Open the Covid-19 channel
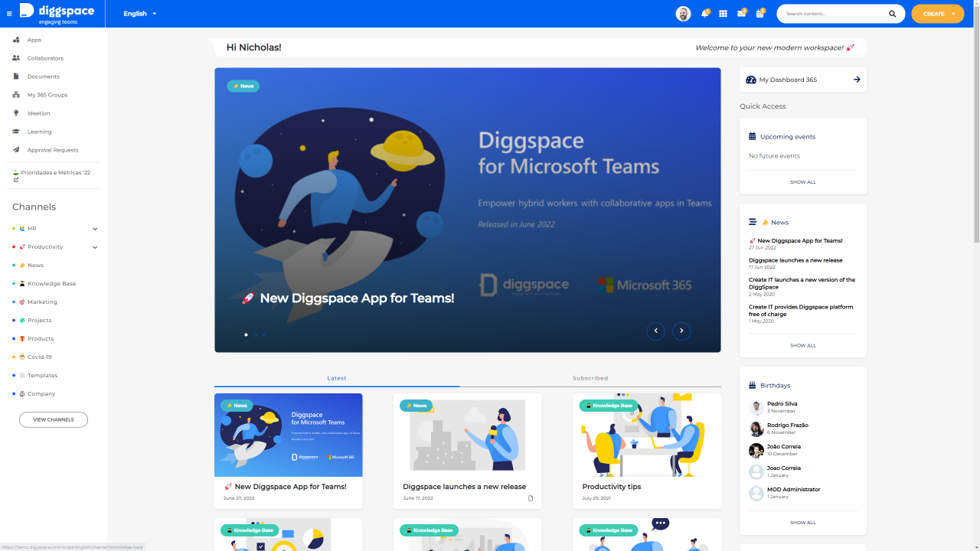 click(39, 357)
